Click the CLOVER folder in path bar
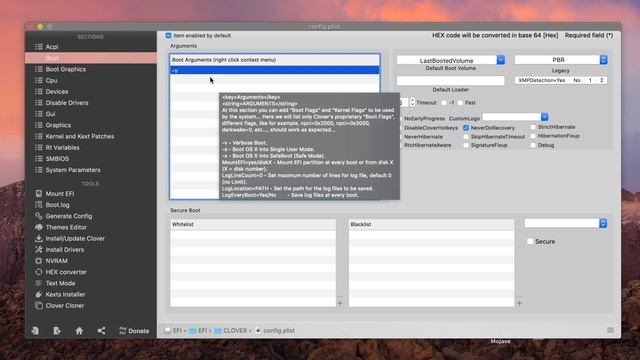This screenshot has width=640, height=360. [x=231, y=331]
